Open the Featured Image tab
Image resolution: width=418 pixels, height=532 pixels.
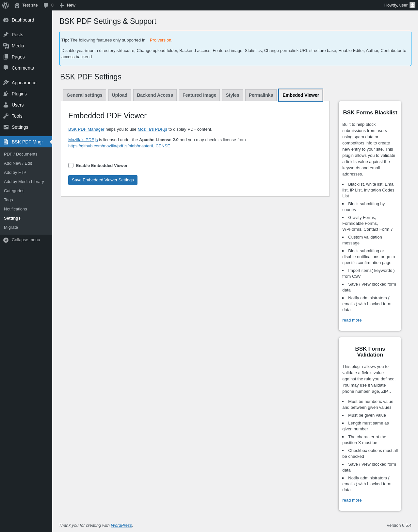(x=199, y=95)
